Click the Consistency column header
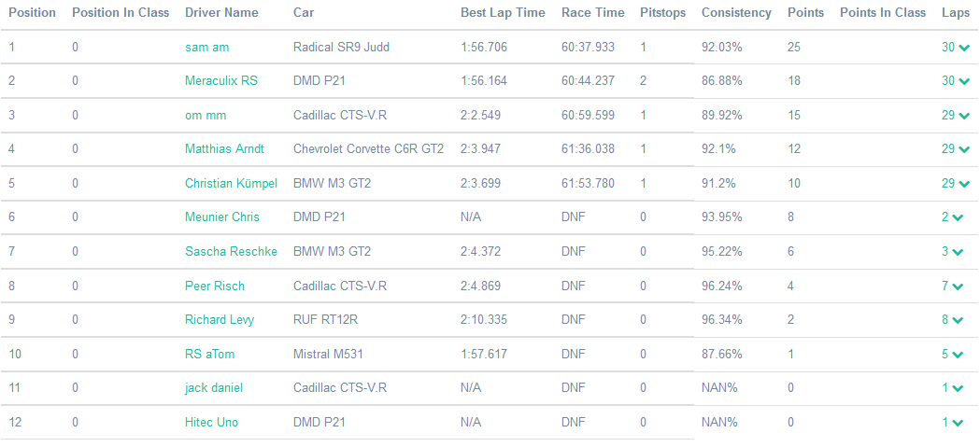The width and height of the screenshot is (980, 447). click(736, 13)
